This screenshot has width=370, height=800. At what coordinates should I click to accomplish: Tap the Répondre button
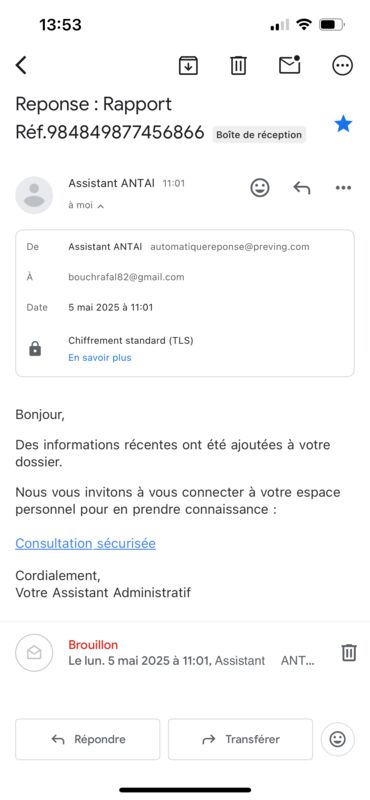(x=88, y=739)
